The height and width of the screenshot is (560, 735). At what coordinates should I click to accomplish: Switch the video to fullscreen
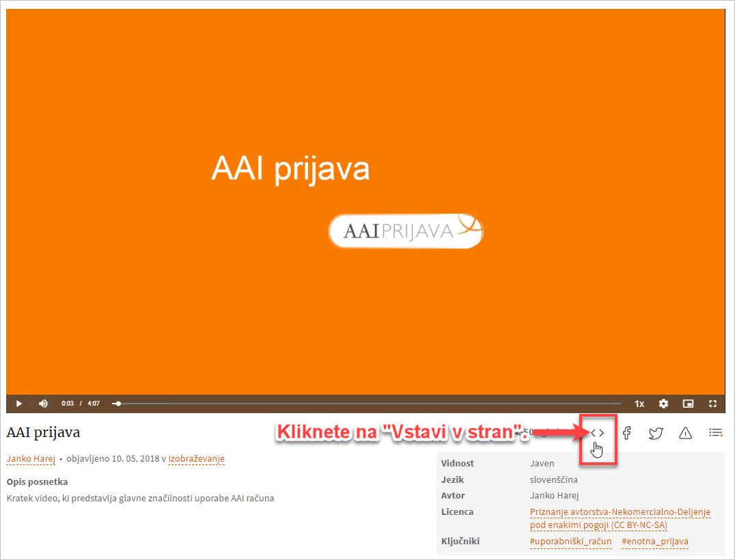point(713,404)
